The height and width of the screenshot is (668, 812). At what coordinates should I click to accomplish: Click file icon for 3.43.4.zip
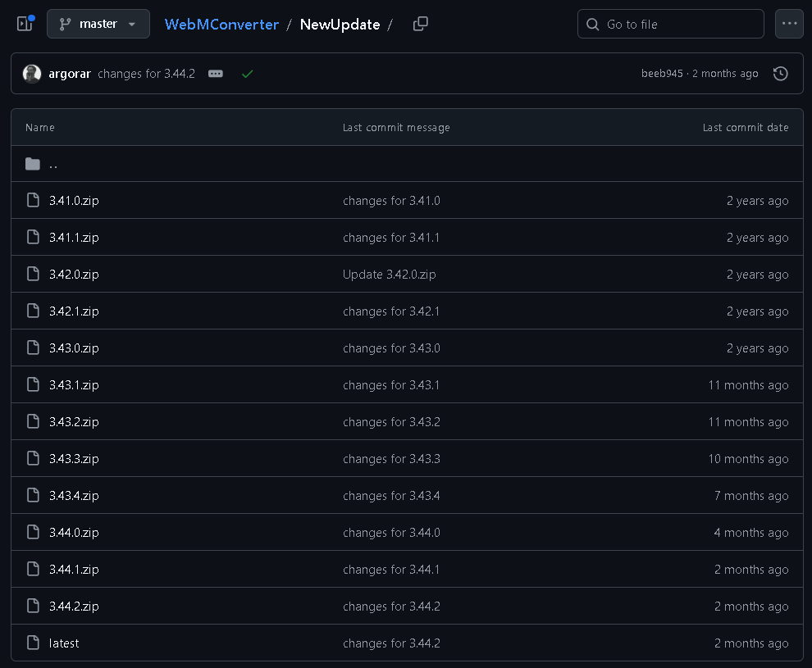33,495
